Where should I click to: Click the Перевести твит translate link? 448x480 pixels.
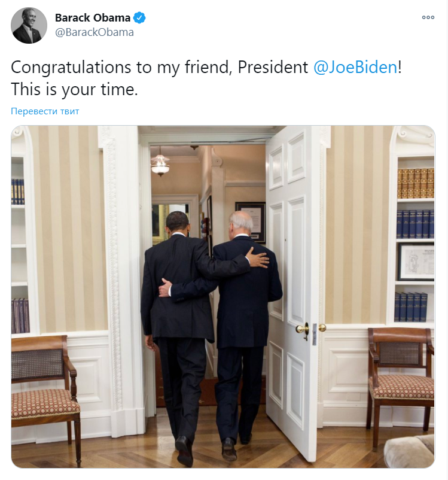(45, 111)
